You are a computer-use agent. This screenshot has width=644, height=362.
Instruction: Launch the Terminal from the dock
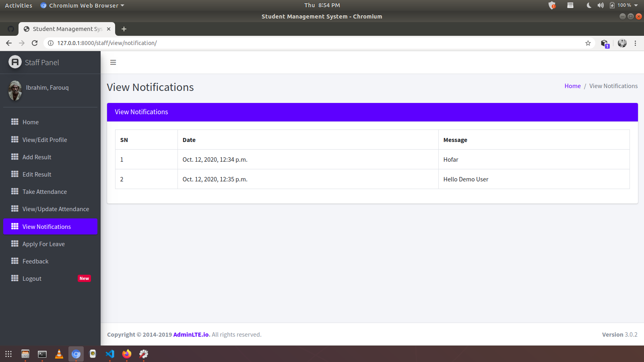click(42, 354)
